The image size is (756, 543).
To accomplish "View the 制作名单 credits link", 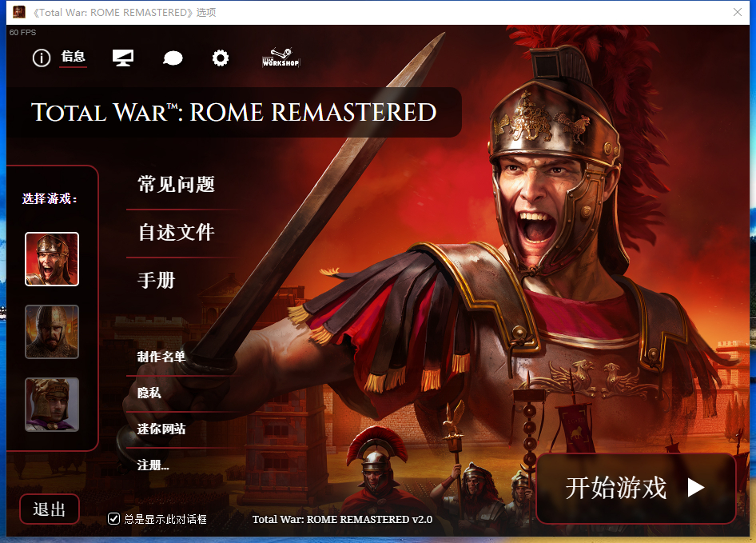I will tap(161, 357).
